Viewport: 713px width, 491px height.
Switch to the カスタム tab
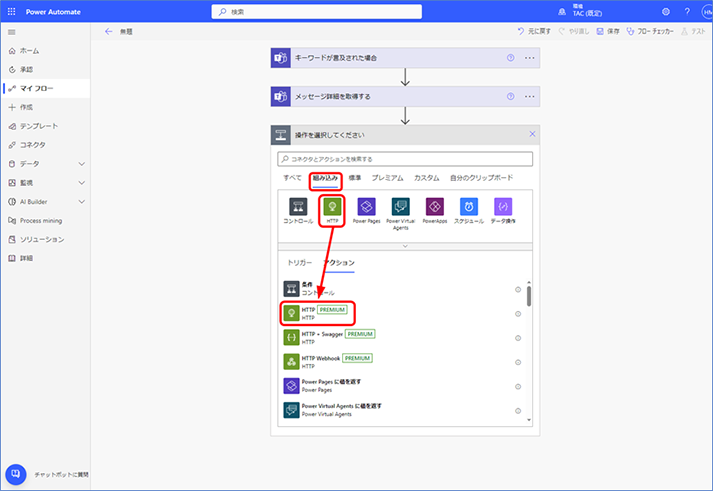(427, 178)
